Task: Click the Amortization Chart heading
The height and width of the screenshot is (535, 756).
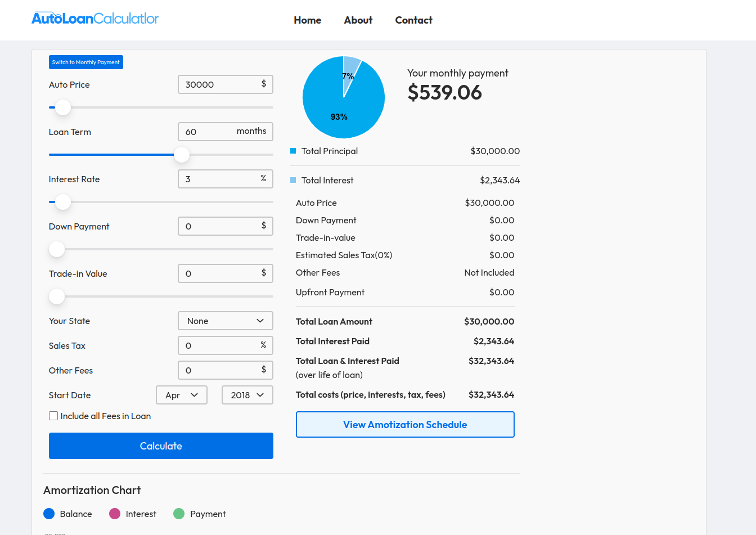Action: pos(92,490)
